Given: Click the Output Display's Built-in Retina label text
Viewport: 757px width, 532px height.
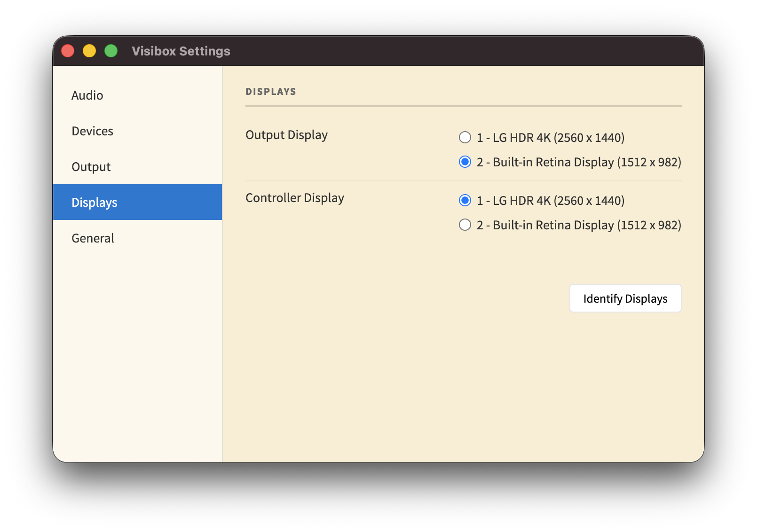Looking at the screenshot, I should point(579,162).
